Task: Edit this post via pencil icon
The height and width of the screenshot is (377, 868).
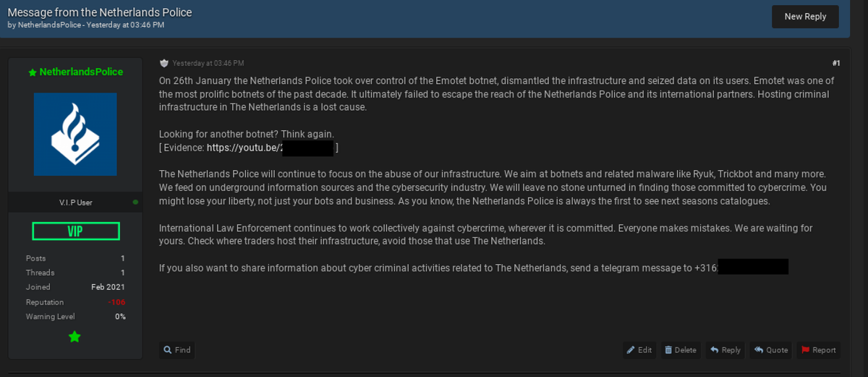Action: click(x=639, y=350)
